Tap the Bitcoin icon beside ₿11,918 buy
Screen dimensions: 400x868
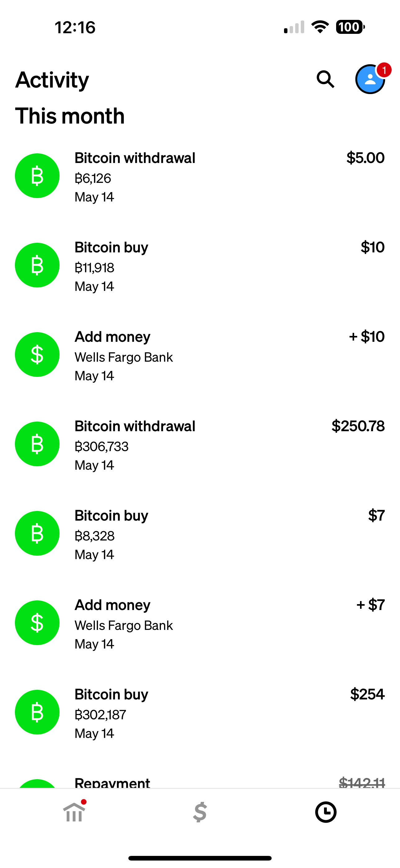click(x=38, y=265)
